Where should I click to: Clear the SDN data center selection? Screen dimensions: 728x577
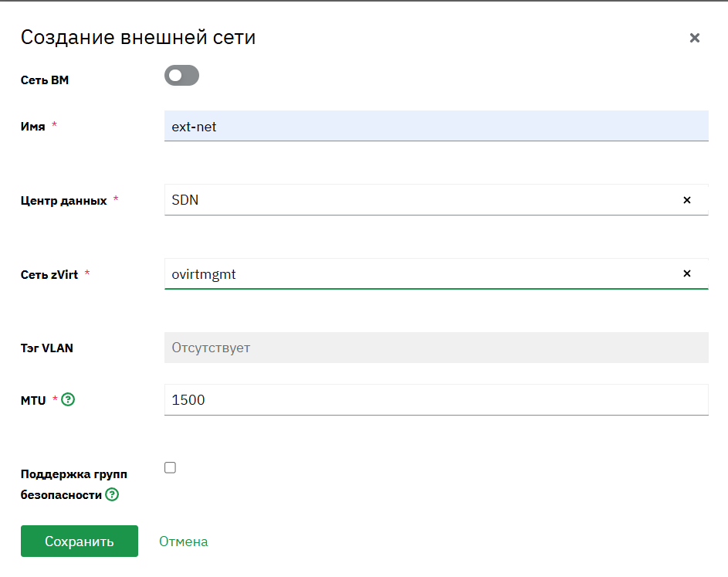pyautogui.click(x=686, y=200)
